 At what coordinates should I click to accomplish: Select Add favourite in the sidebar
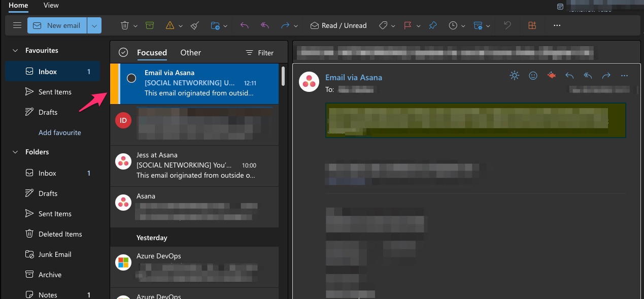[x=59, y=132]
